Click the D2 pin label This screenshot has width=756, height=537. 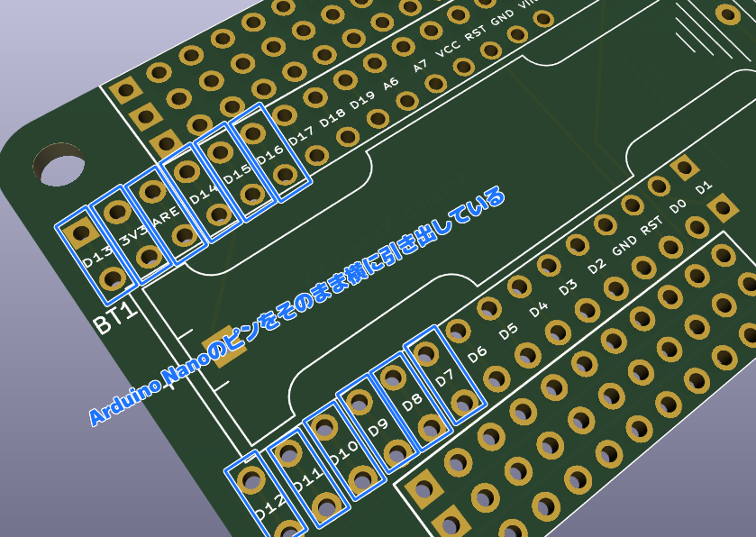pos(597,266)
